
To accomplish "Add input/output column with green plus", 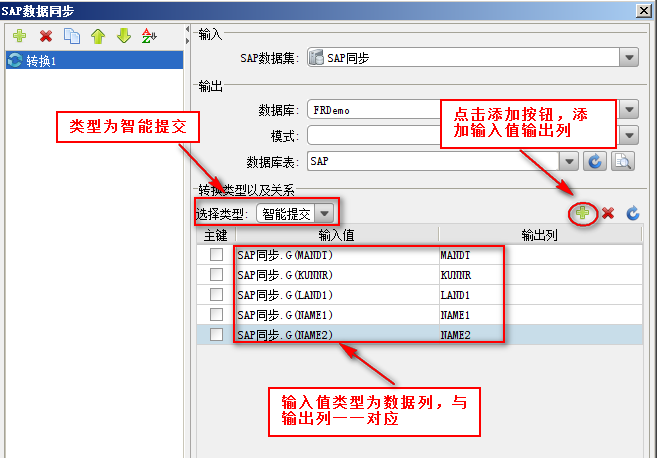I will (x=582, y=213).
